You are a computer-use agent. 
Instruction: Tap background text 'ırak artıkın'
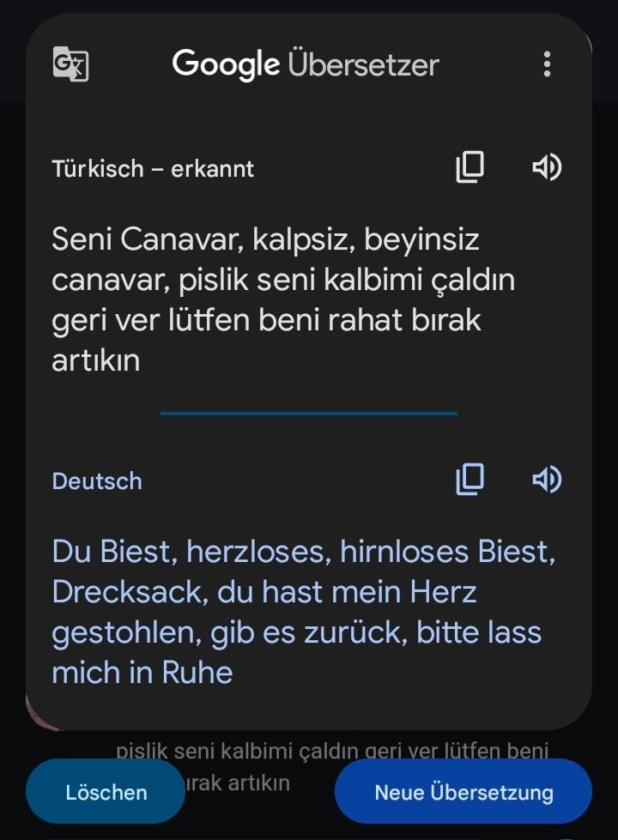[238, 783]
